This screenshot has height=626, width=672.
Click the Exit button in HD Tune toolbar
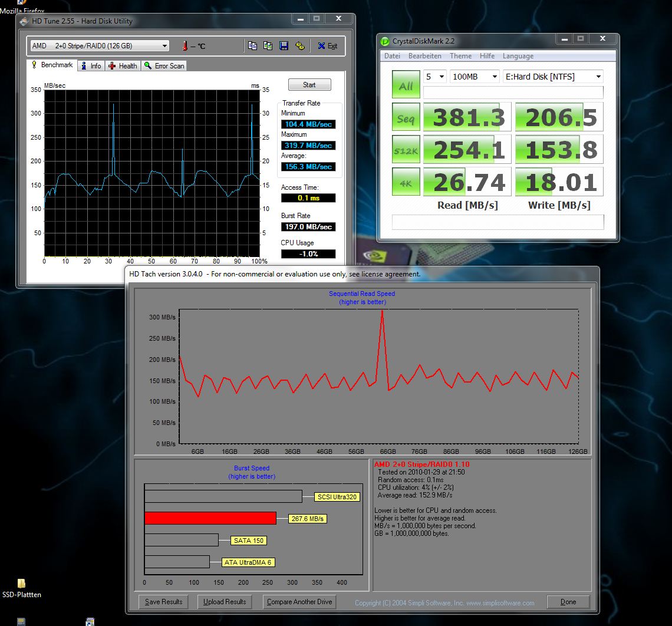(x=328, y=46)
